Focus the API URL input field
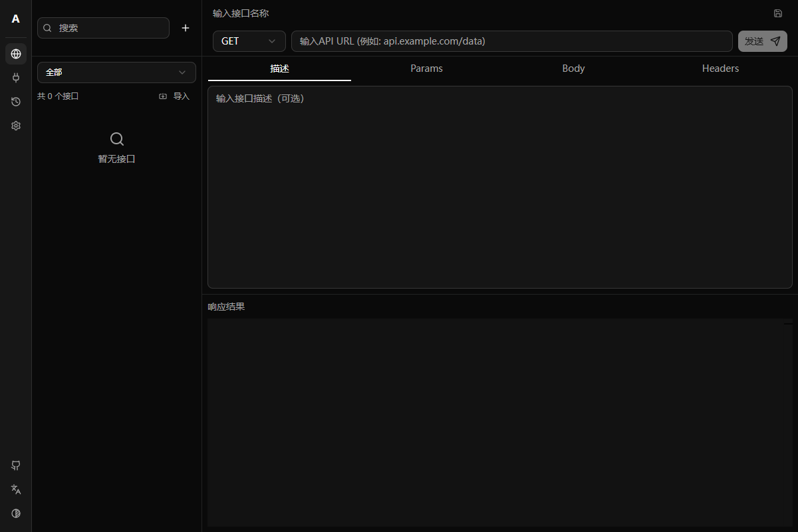The width and height of the screenshot is (798, 532). [x=512, y=41]
